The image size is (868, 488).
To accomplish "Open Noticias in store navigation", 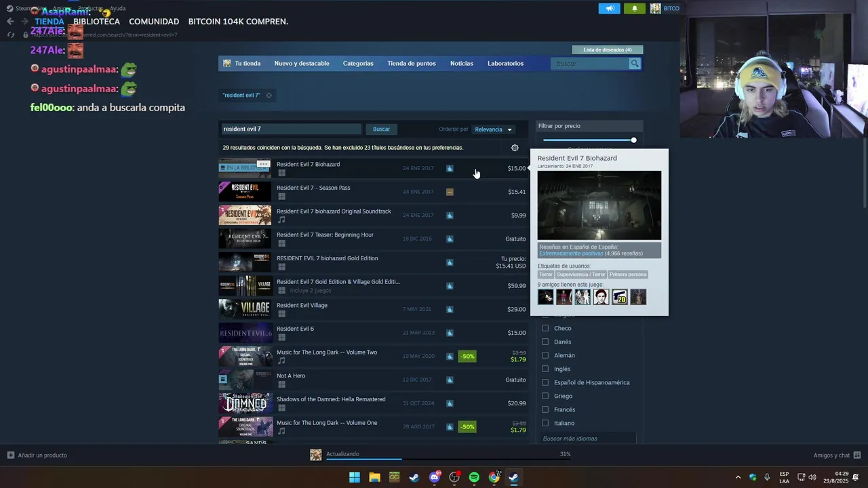I will click(x=462, y=64).
